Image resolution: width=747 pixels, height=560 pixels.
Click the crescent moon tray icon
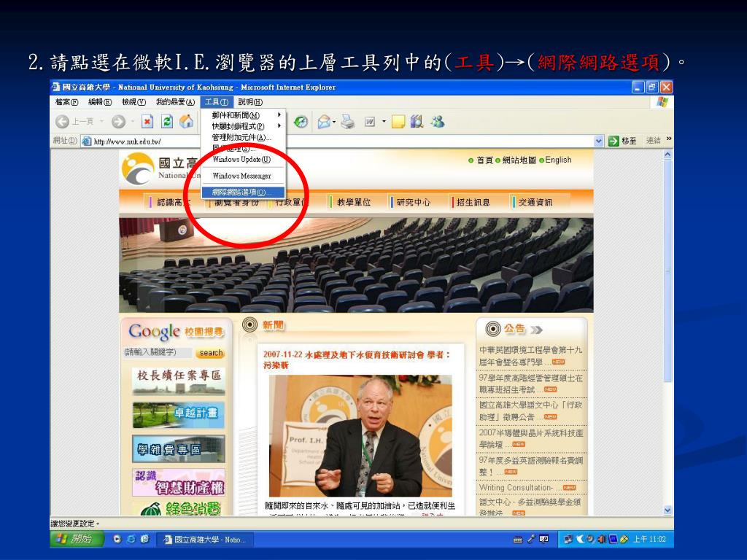580,539
